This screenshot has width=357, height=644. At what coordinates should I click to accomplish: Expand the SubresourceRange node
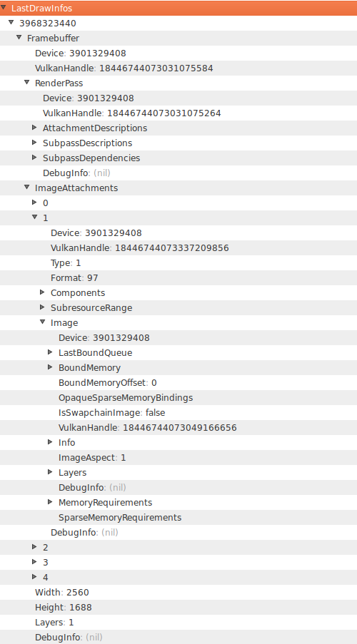pos(42,307)
